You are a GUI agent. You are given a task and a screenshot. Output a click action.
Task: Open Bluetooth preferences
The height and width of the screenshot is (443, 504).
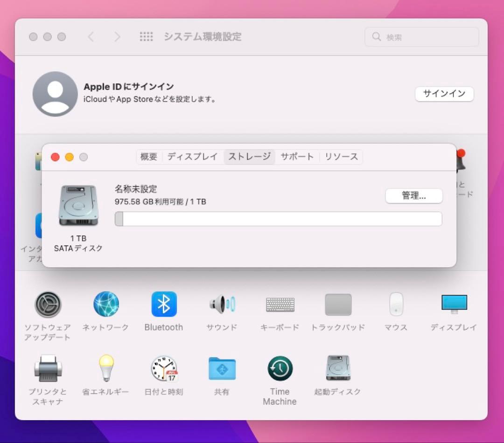(164, 304)
